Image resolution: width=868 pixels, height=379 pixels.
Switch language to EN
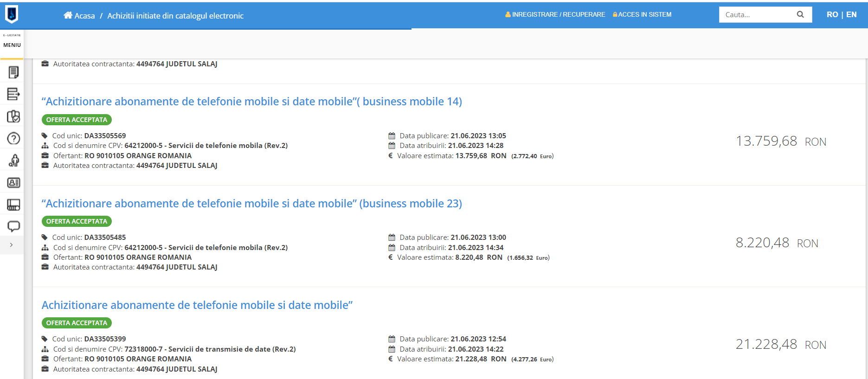point(851,14)
